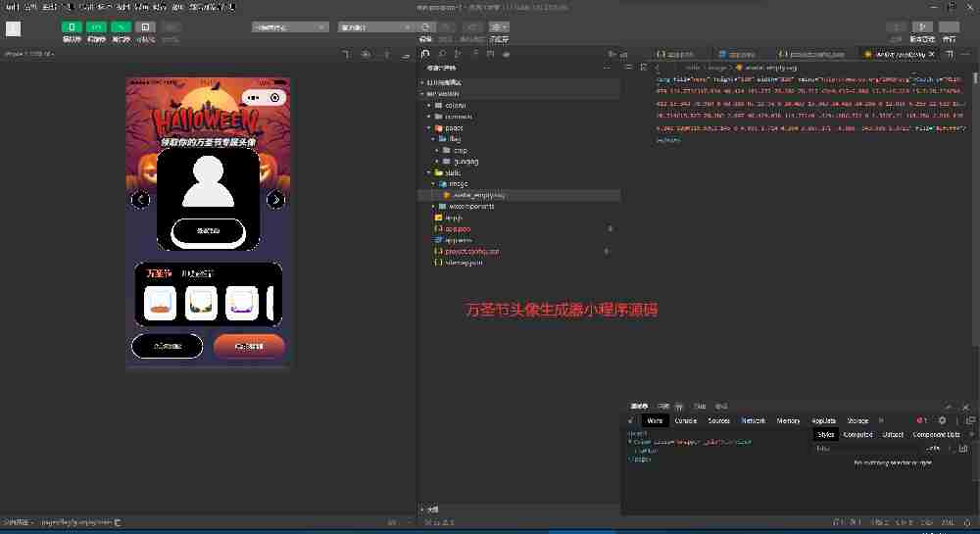
Task: Toggle the Simulator panel button
Action: (72, 26)
